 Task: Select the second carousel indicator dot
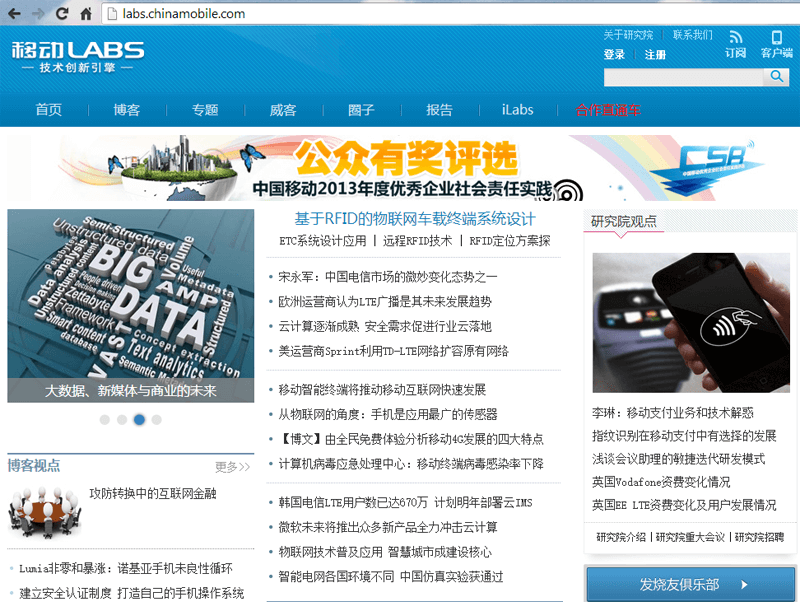click(122, 420)
